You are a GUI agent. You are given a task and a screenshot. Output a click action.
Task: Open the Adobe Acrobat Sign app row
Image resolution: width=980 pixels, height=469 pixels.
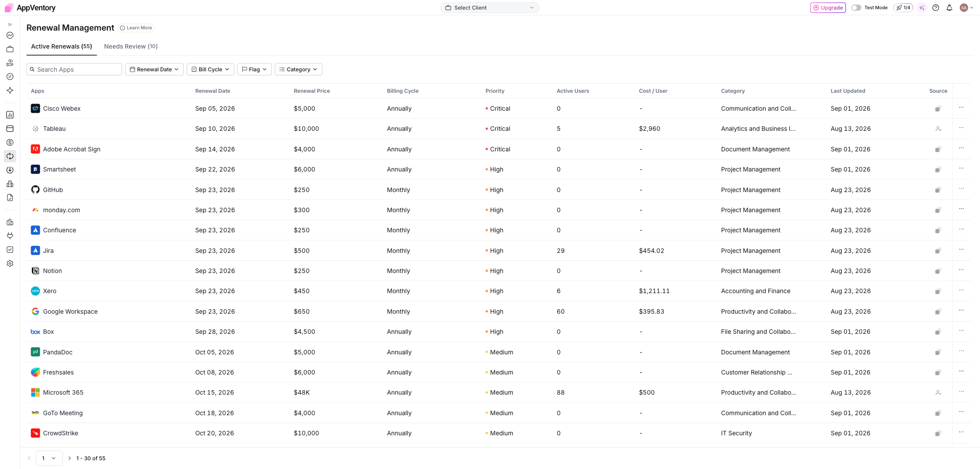(498, 149)
